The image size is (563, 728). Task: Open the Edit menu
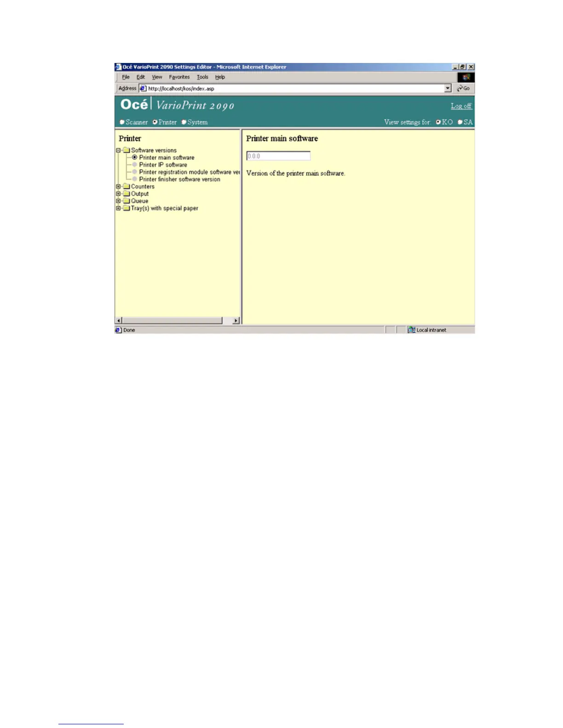(x=141, y=77)
